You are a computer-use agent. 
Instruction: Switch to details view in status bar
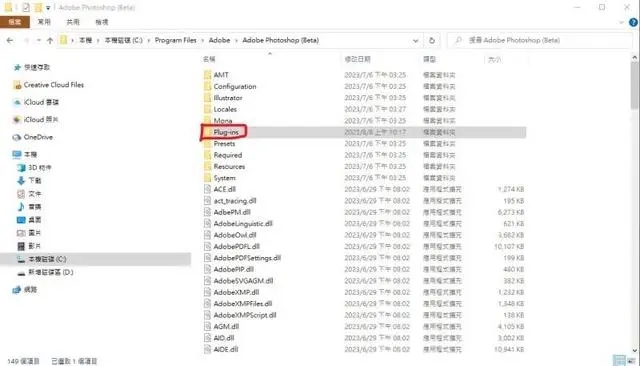pyautogui.click(x=619, y=360)
